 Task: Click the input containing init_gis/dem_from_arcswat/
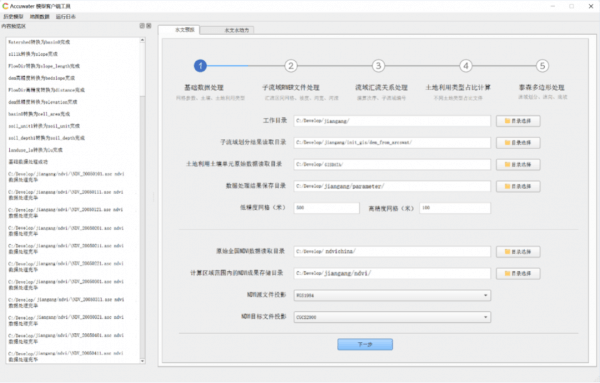(x=392, y=143)
